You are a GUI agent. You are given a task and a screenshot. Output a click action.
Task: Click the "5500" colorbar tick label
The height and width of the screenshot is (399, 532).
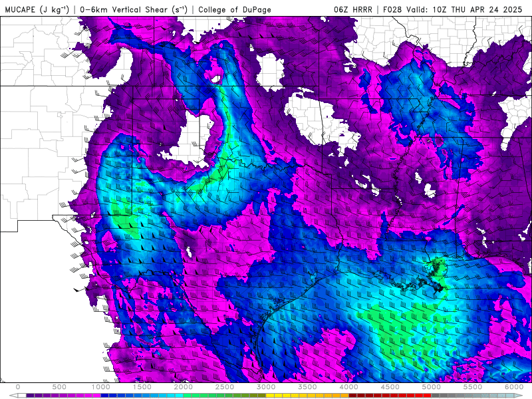tap(473, 387)
